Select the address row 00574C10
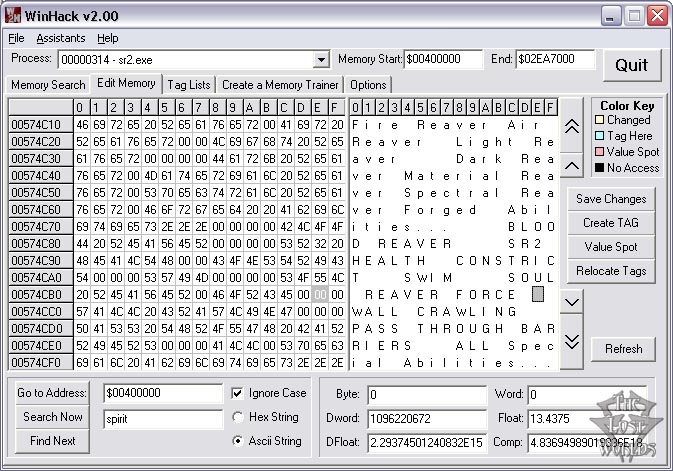 [41, 125]
